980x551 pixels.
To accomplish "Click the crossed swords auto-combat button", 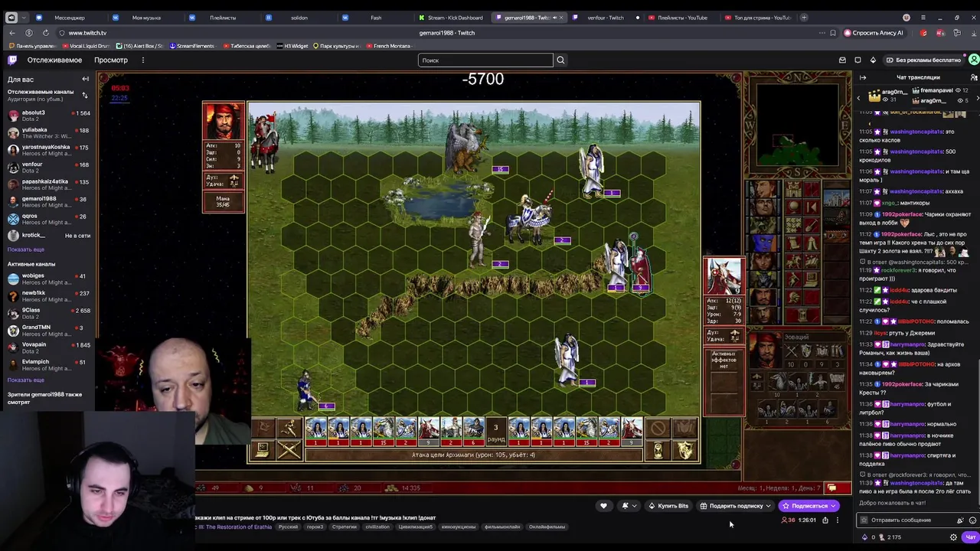I will pyautogui.click(x=289, y=451).
